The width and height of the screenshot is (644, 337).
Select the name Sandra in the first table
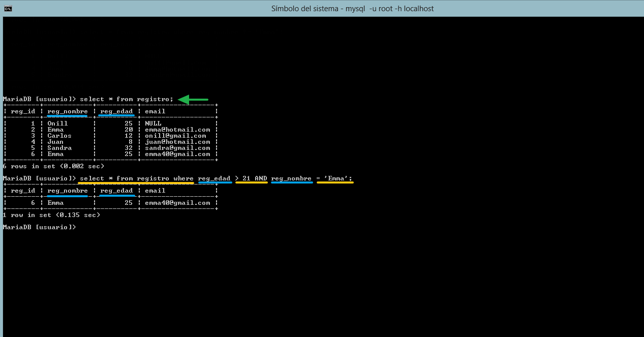click(59, 148)
